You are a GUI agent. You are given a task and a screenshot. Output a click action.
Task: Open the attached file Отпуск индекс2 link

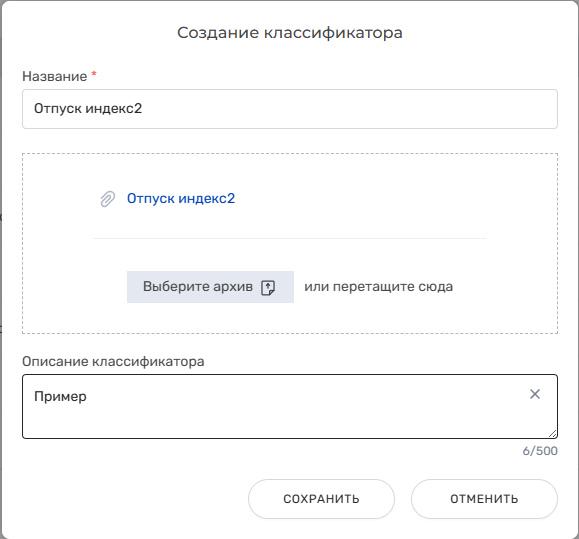coord(181,199)
